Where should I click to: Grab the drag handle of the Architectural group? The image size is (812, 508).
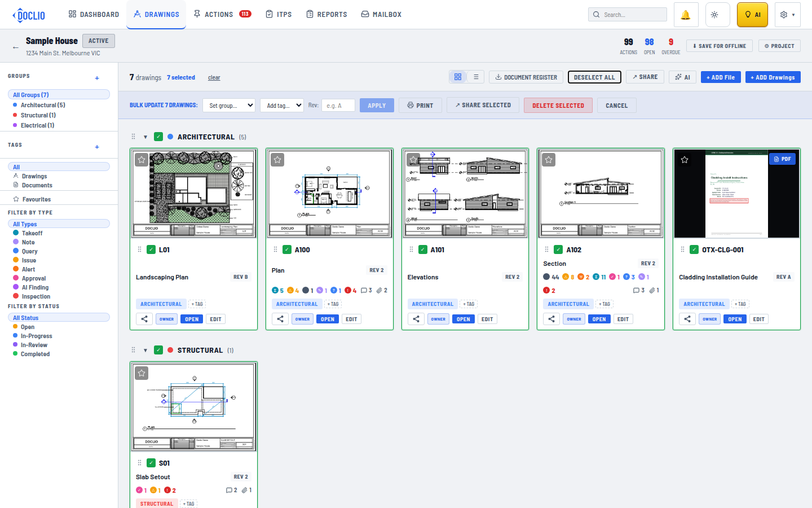[x=134, y=137]
